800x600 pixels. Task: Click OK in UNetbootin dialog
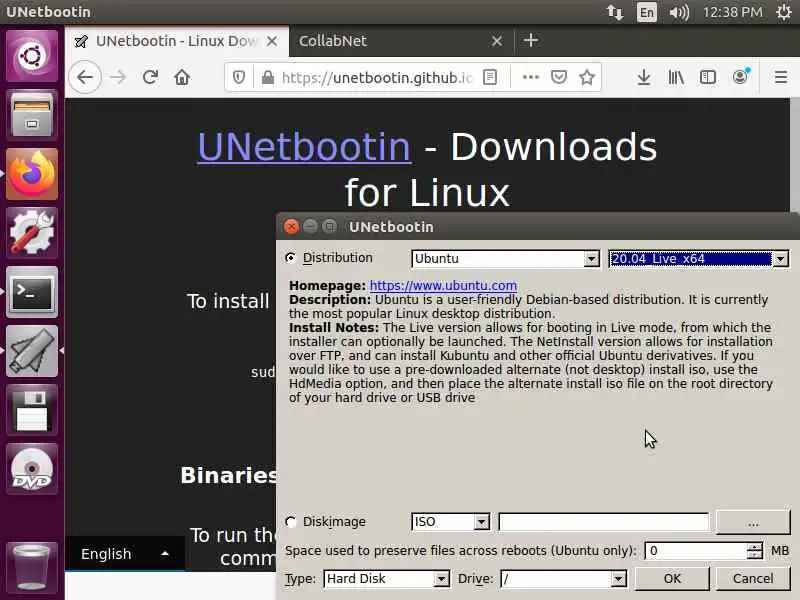[x=672, y=578]
